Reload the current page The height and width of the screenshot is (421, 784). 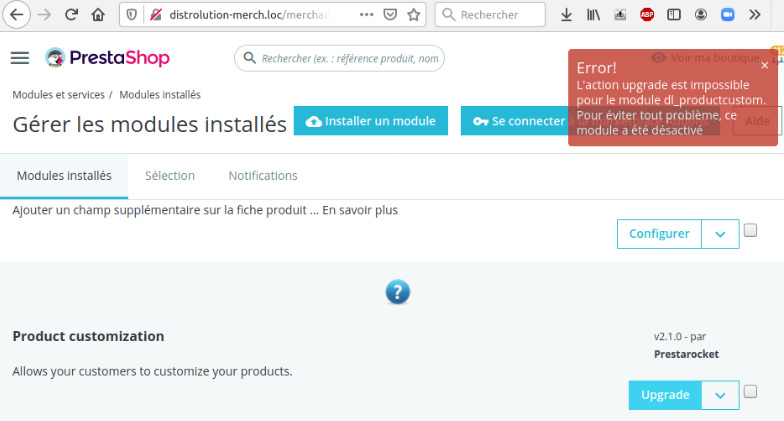pyautogui.click(x=72, y=15)
